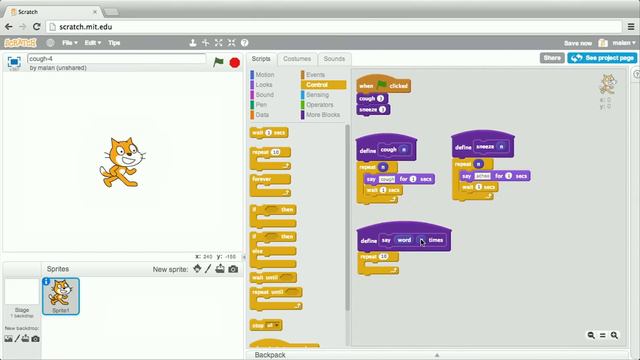Viewport: 640px width, 360px height.
Task: Select the Control block category
Action: pos(323,84)
